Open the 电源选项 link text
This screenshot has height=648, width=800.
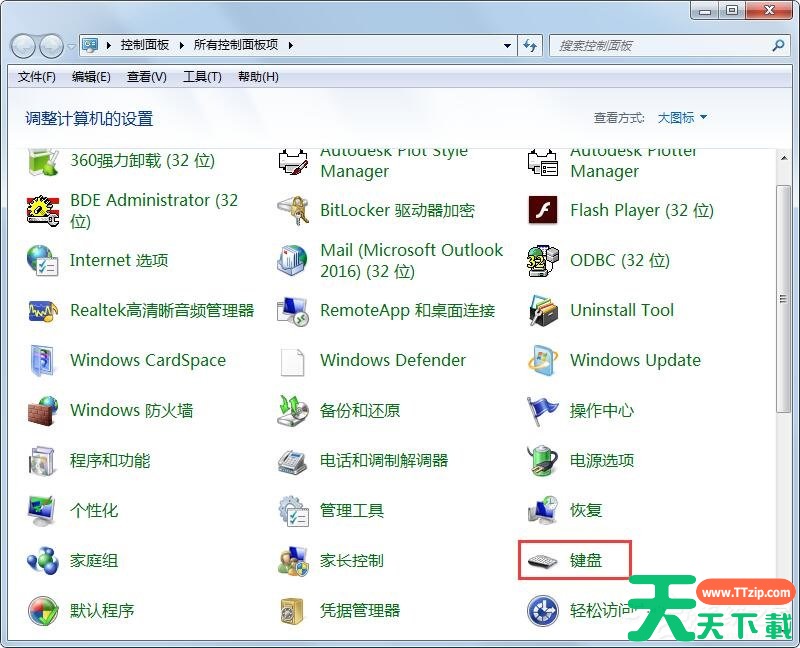[x=602, y=460]
